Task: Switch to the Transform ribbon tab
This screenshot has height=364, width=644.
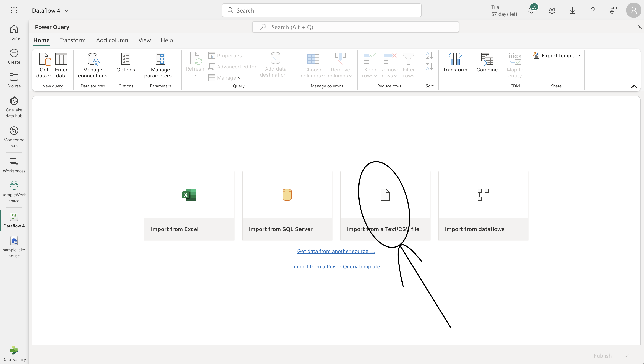Action: point(72,40)
